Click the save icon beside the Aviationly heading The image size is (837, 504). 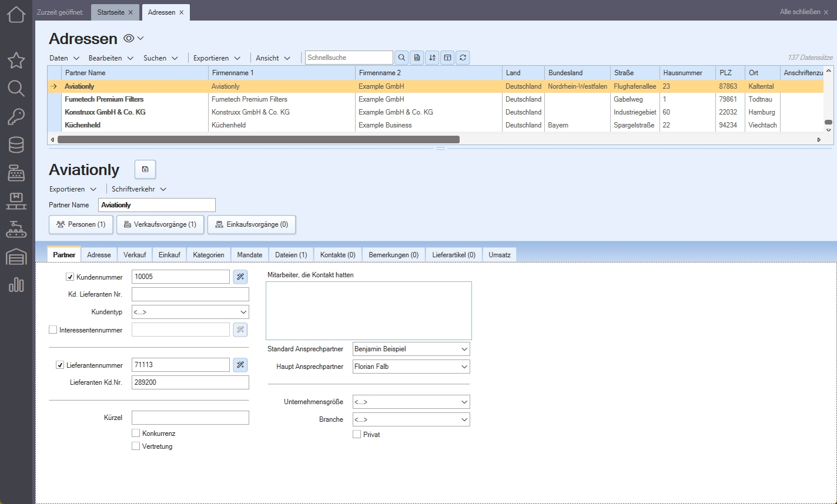(145, 169)
